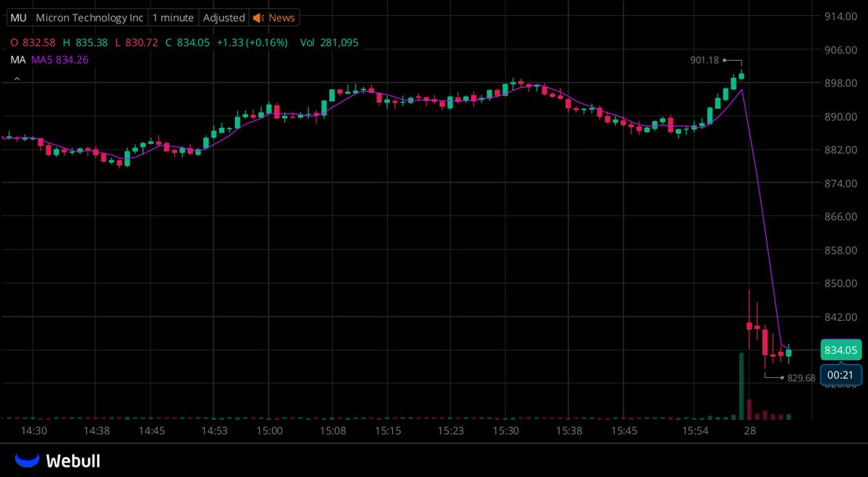Image resolution: width=868 pixels, height=477 pixels.
Task: Click the 15:23 time axis label
Action: [x=450, y=431]
